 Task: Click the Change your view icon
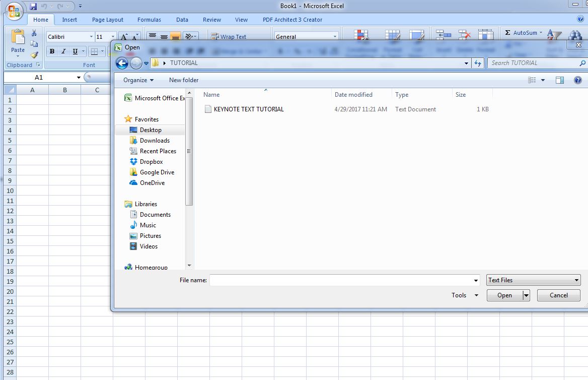[x=532, y=80]
